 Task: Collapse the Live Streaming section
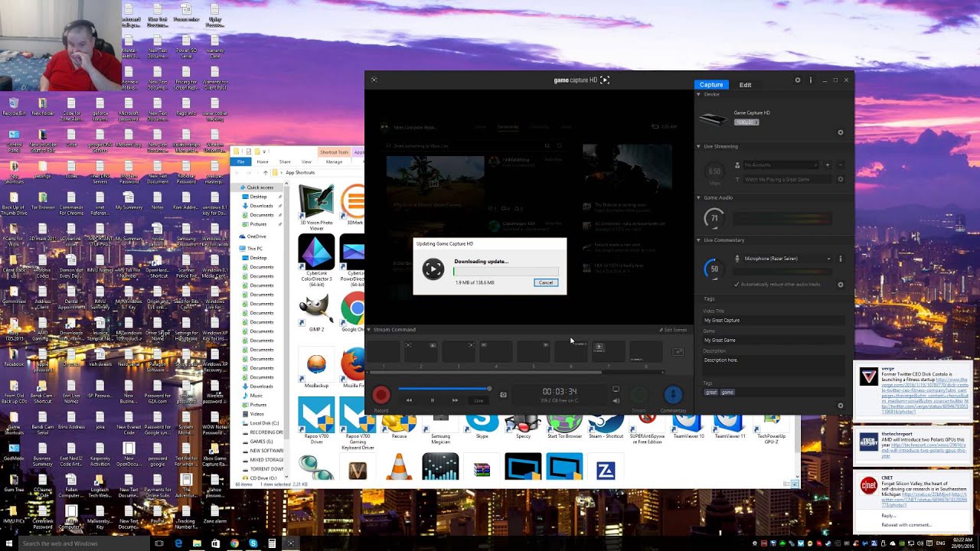698,146
